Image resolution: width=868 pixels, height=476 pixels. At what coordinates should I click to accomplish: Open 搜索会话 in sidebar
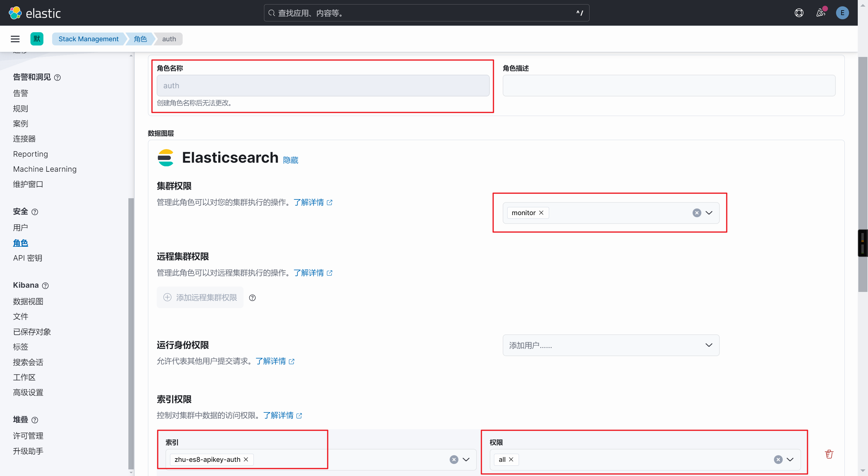pyautogui.click(x=28, y=362)
